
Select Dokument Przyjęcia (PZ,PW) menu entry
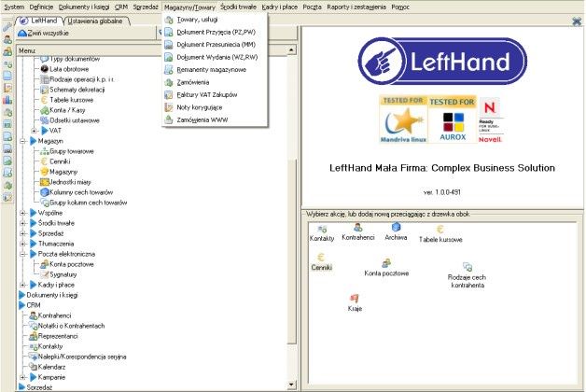pyautogui.click(x=216, y=32)
